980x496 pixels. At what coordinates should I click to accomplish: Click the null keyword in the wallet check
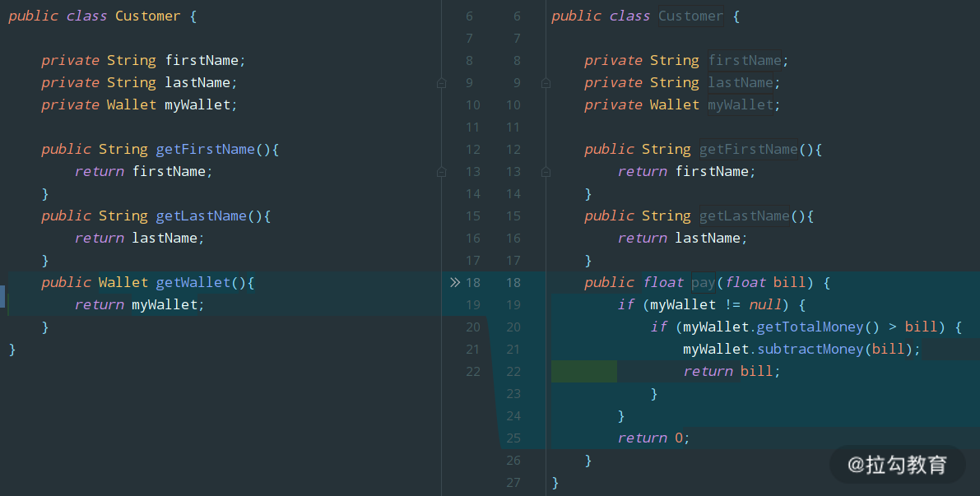tap(765, 305)
